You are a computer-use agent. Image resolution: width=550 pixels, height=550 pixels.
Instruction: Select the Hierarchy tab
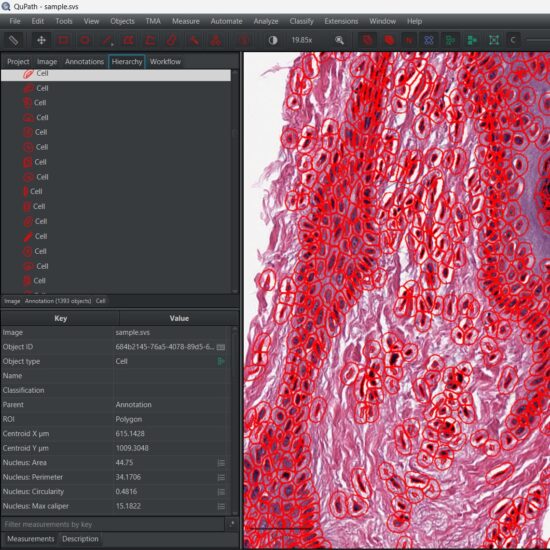127,62
